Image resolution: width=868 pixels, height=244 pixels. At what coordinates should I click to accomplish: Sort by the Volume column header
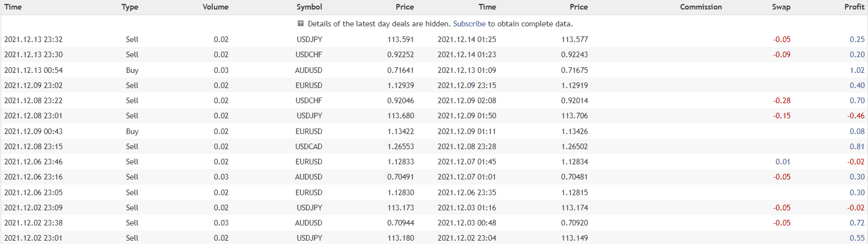216,7
